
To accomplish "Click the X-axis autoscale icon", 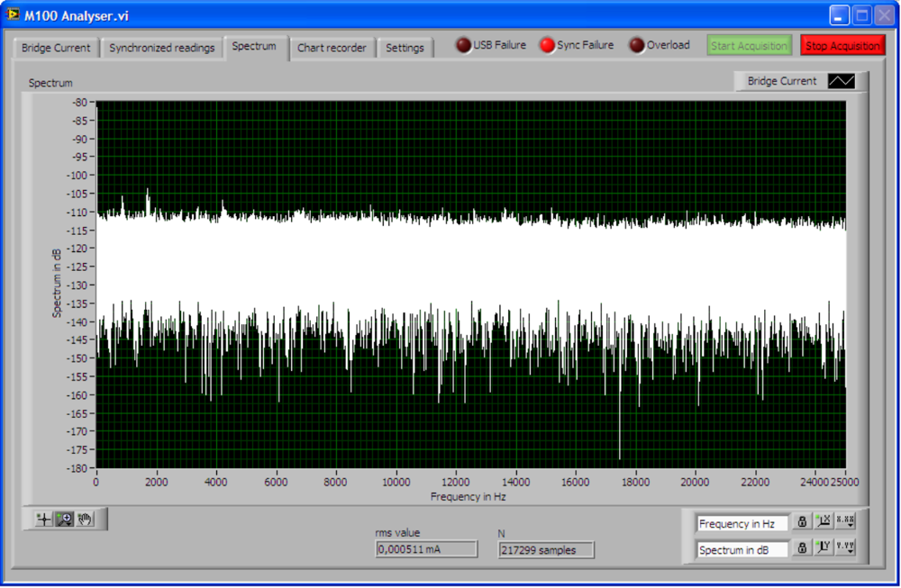I will point(824,522).
